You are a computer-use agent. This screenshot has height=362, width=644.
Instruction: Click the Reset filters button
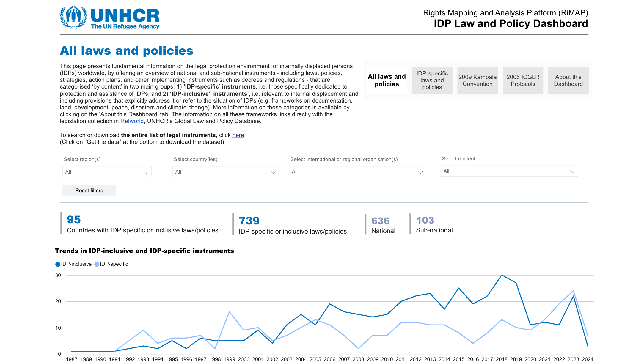pyautogui.click(x=89, y=191)
